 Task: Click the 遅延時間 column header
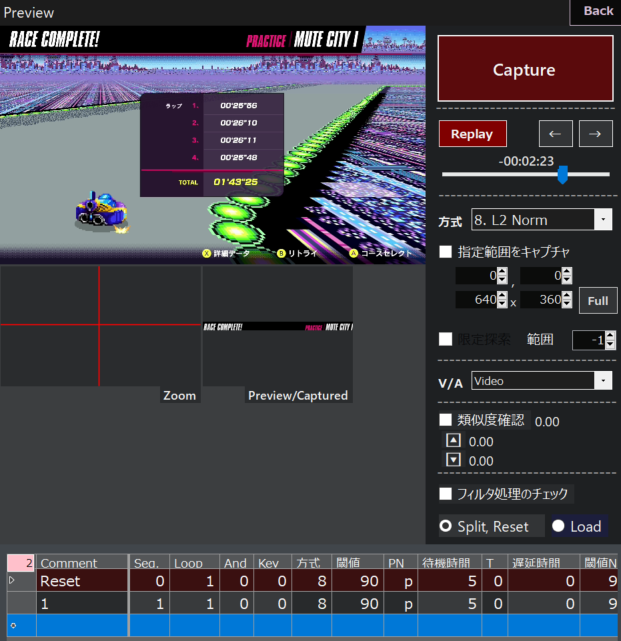543,563
